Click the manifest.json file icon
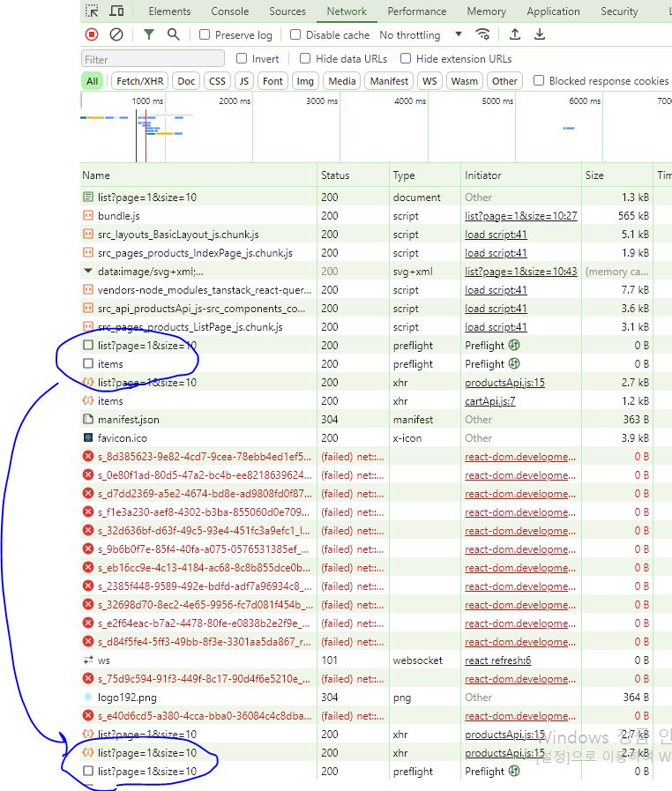 coord(88,420)
